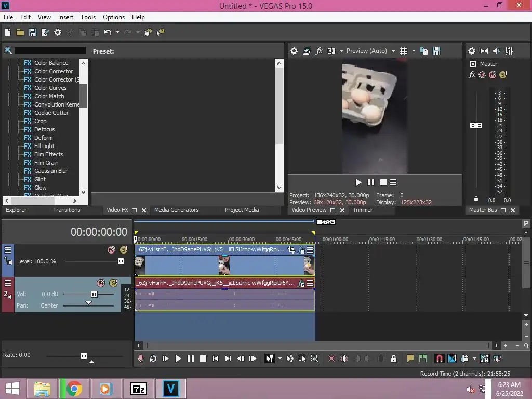Screen dimensions: 532x399
Task: Open 7-Zip from the Windows taskbar
Action: pos(139,389)
